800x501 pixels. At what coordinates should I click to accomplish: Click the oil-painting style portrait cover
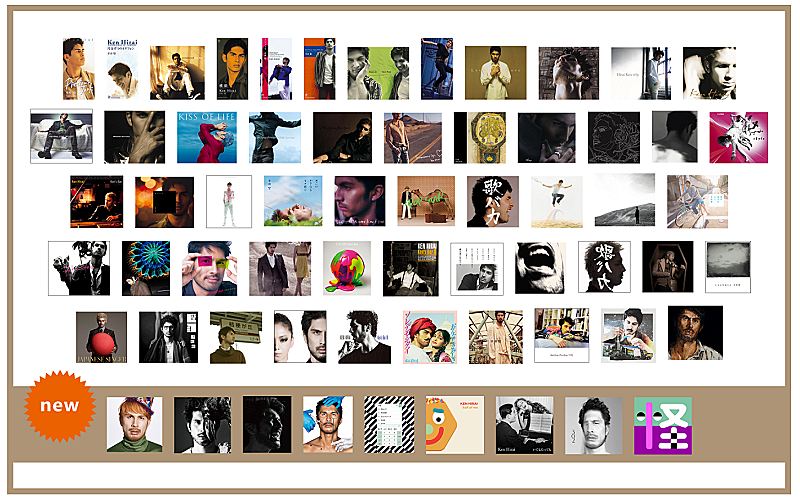(x=694, y=333)
